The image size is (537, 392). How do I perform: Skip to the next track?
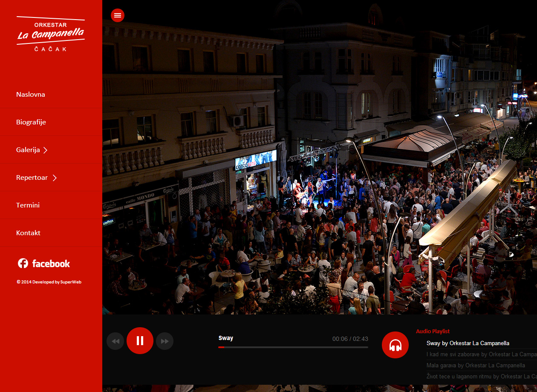[165, 341]
